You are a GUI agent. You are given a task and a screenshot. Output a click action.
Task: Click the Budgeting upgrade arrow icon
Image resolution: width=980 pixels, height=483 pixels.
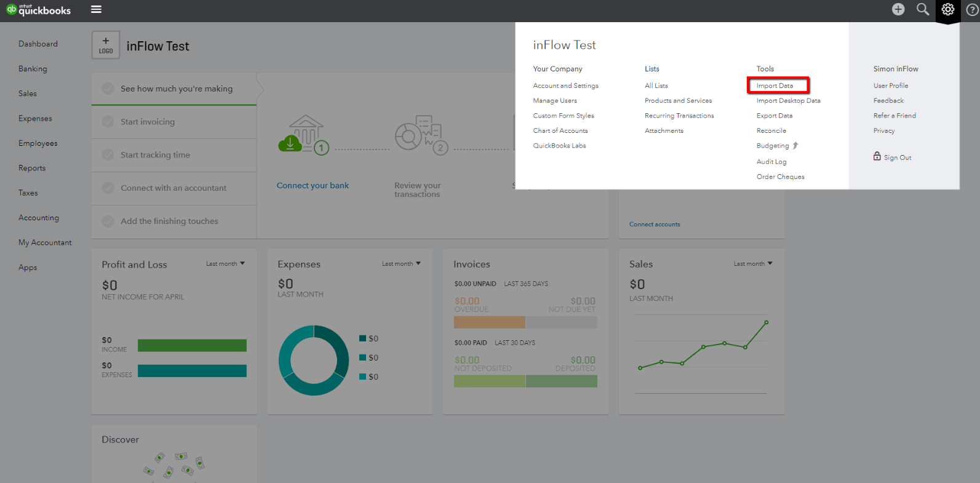(795, 146)
